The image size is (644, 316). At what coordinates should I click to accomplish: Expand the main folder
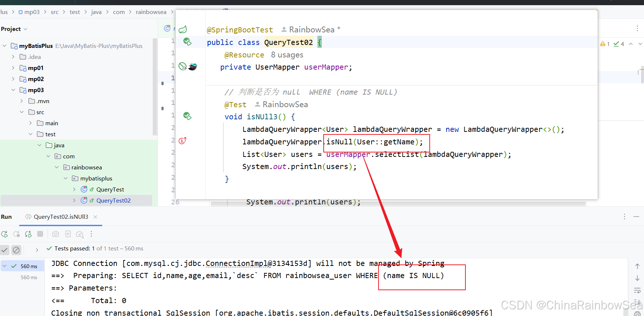tap(31, 123)
